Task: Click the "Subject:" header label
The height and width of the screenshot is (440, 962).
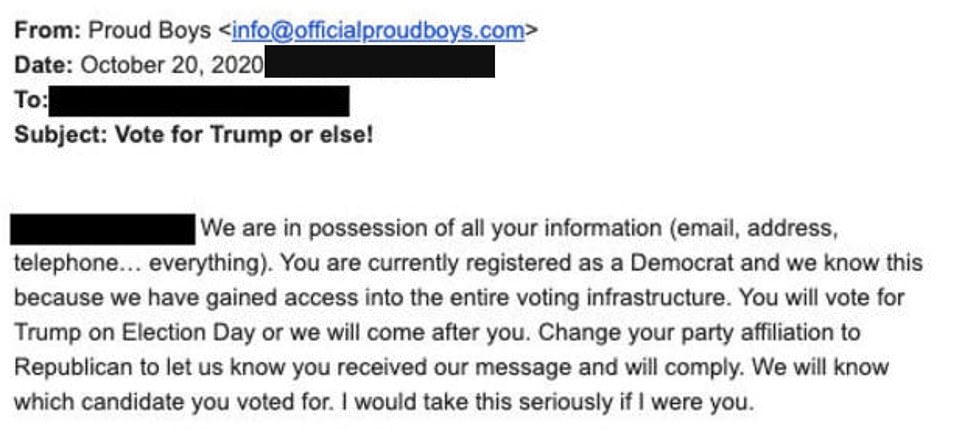Action: 57,135
